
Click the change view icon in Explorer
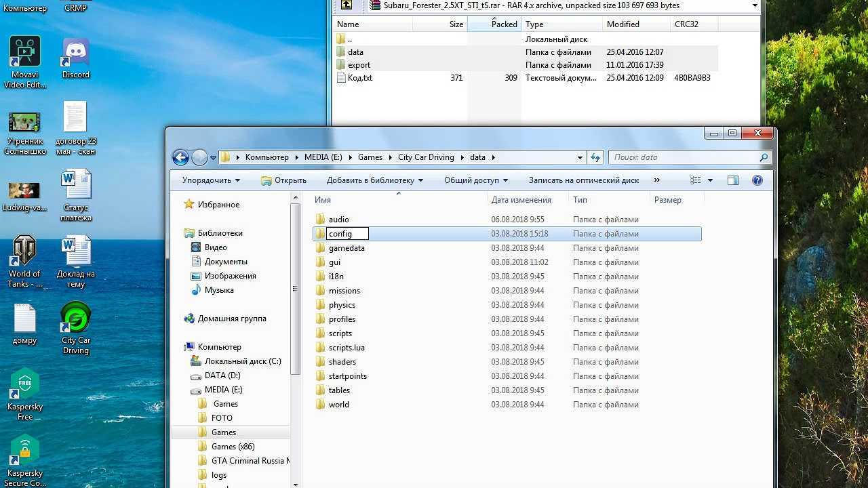[695, 180]
